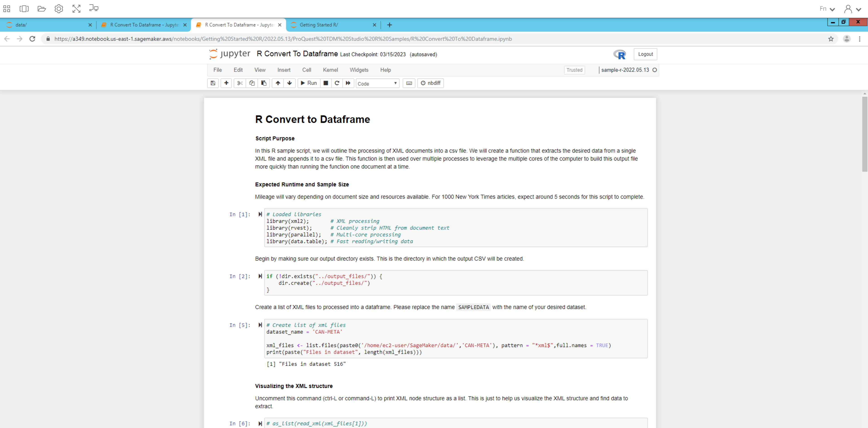
Task: Run cell In [1] via side arrow
Action: click(260, 214)
